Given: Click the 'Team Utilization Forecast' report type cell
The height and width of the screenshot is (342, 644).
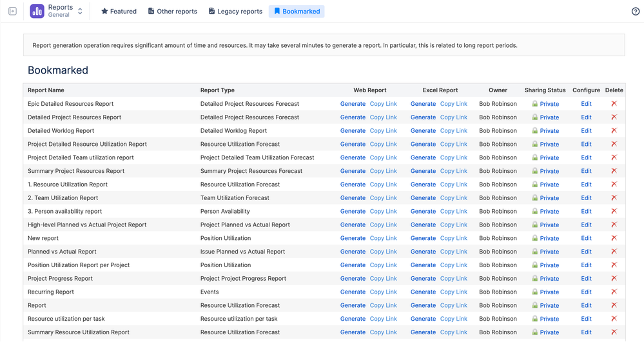Looking at the screenshot, I should pyautogui.click(x=235, y=197).
